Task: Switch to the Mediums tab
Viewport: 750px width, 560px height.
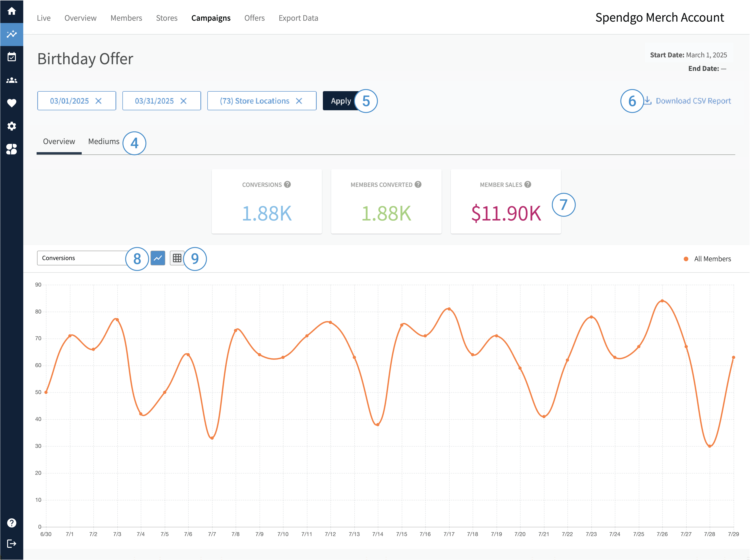Action: (104, 141)
